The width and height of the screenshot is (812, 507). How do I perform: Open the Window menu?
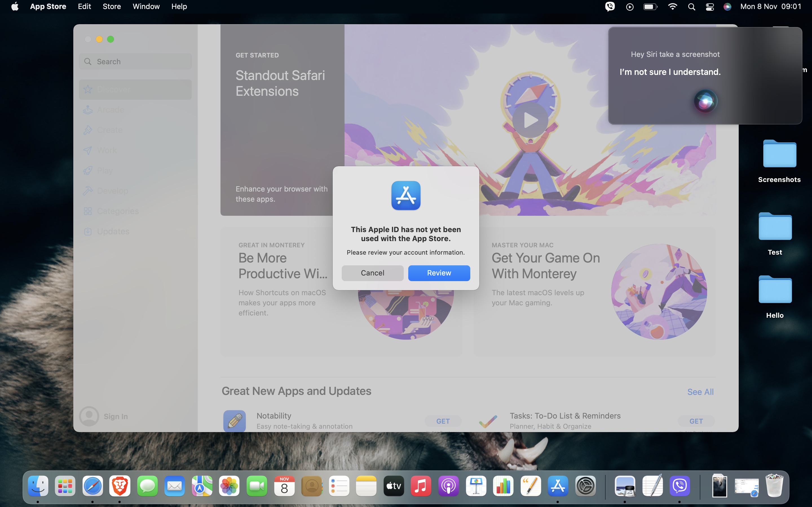146,6
